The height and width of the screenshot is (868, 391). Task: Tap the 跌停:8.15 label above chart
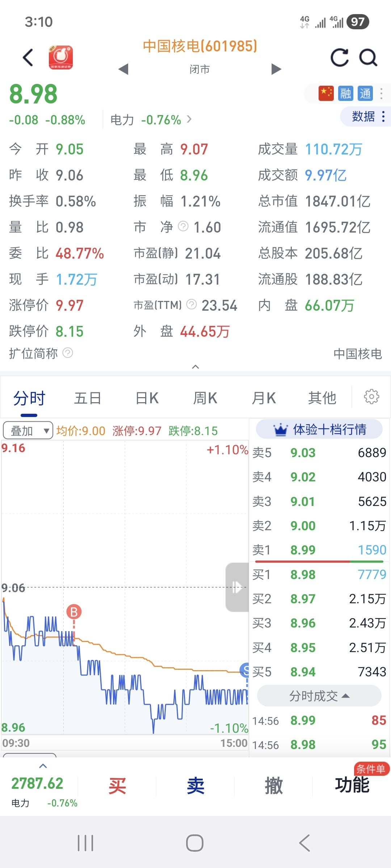[x=193, y=431]
